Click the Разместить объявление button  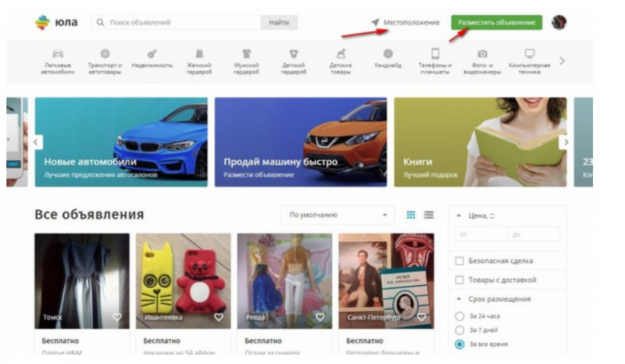497,23
